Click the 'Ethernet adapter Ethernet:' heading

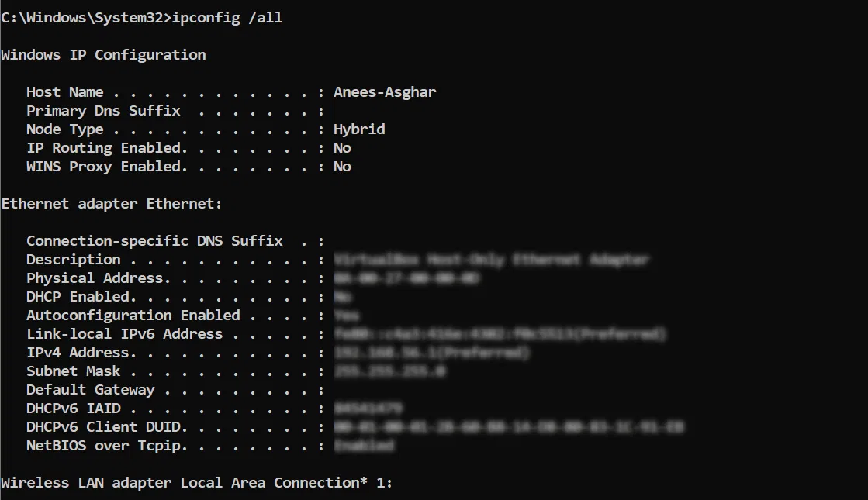pyautogui.click(x=112, y=204)
